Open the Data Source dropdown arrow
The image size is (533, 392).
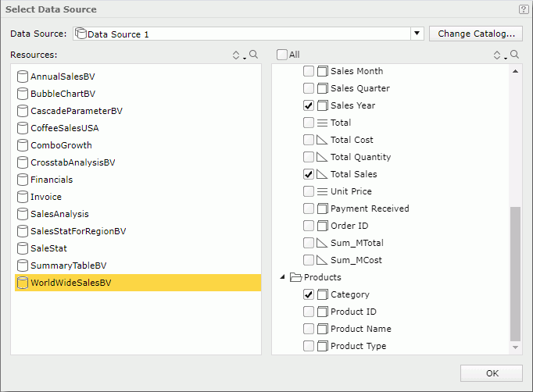[x=417, y=34]
